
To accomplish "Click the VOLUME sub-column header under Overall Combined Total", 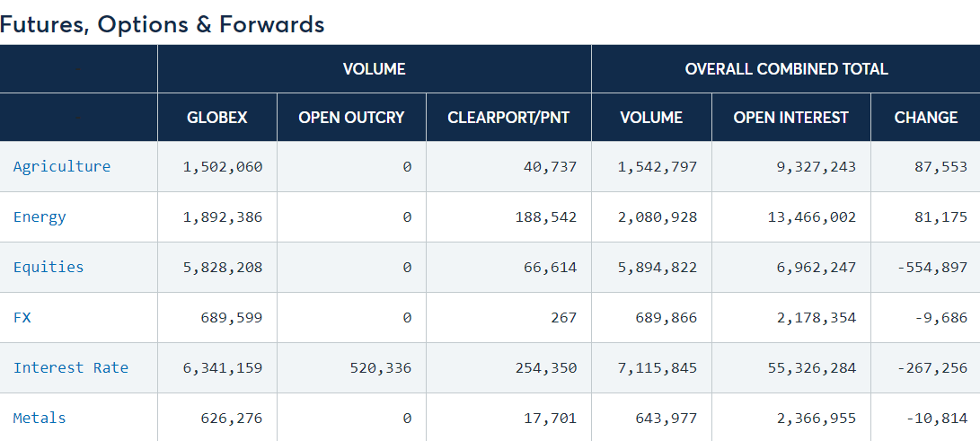I will (x=651, y=118).
